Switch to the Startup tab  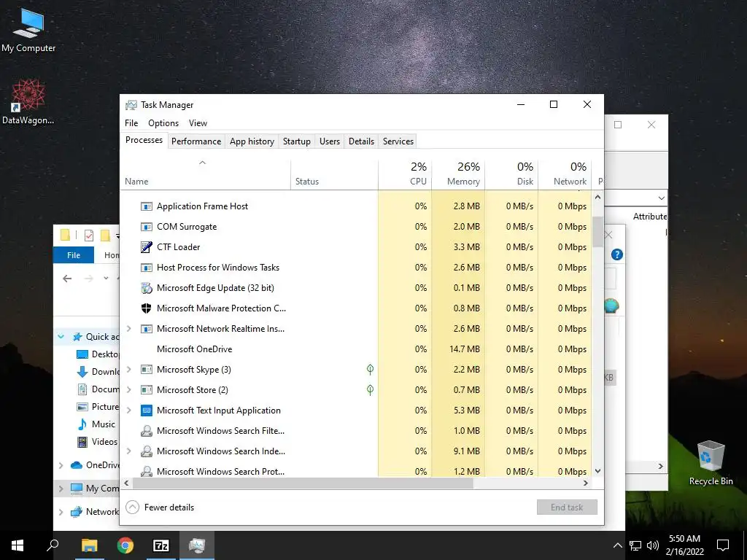(296, 141)
